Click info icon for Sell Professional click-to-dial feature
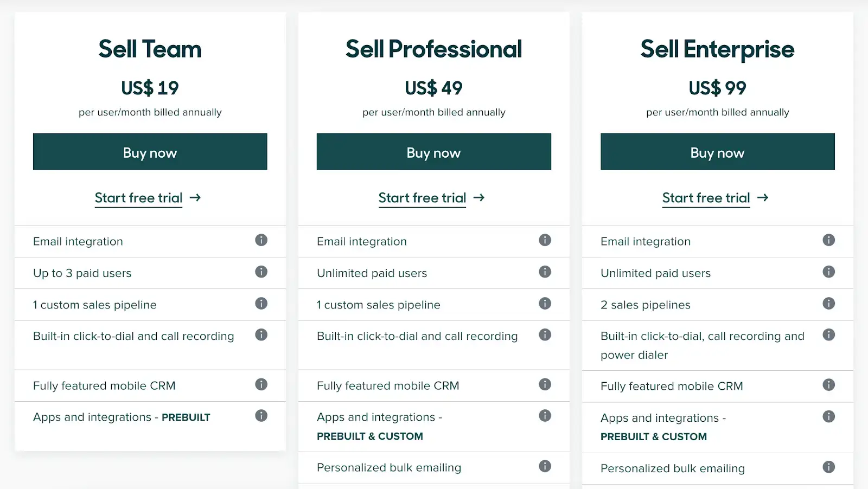Screen dimensions: 868x489 (545, 335)
